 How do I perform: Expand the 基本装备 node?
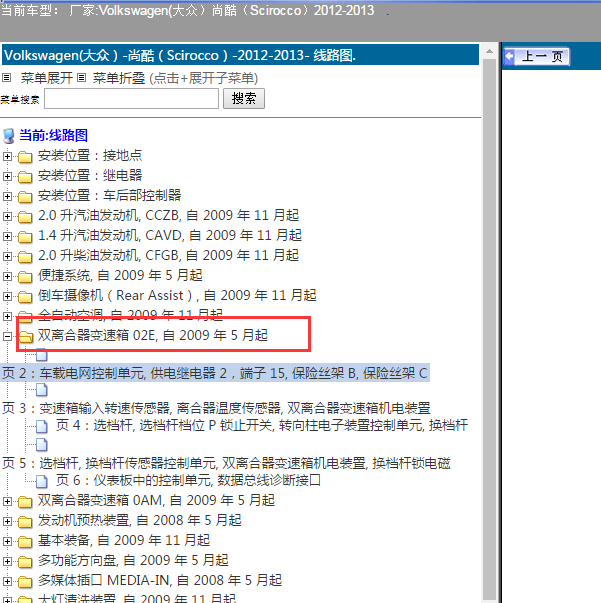tap(7, 541)
